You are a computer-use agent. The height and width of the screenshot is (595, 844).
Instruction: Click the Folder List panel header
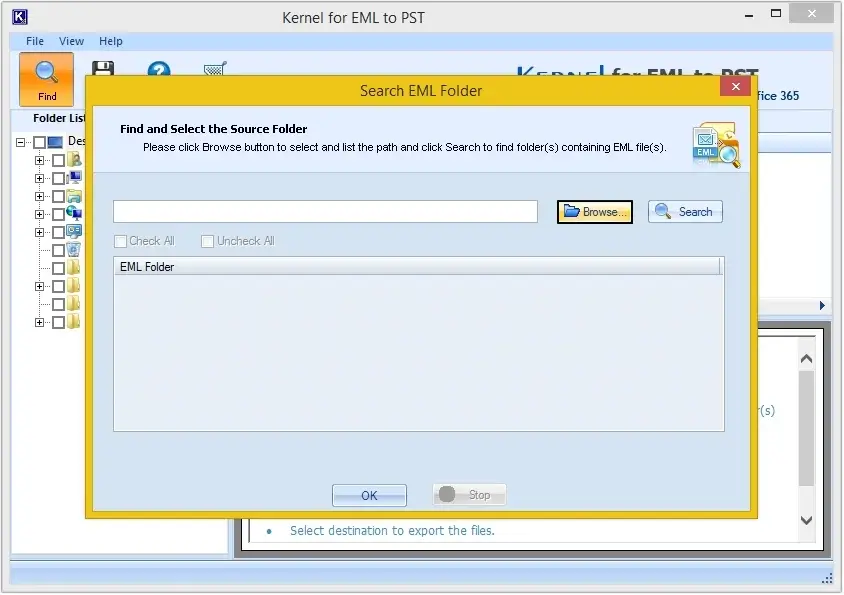(59, 118)
